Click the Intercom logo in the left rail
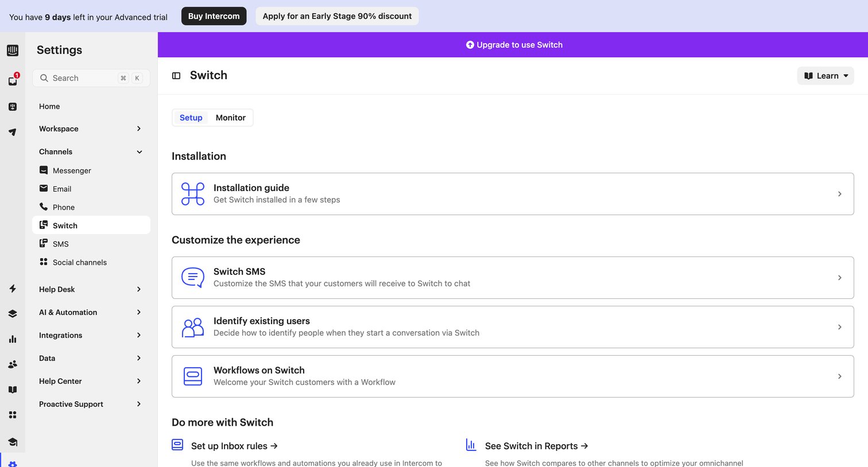The width and height of the screenshot is (868, 467). click(13, 50)
